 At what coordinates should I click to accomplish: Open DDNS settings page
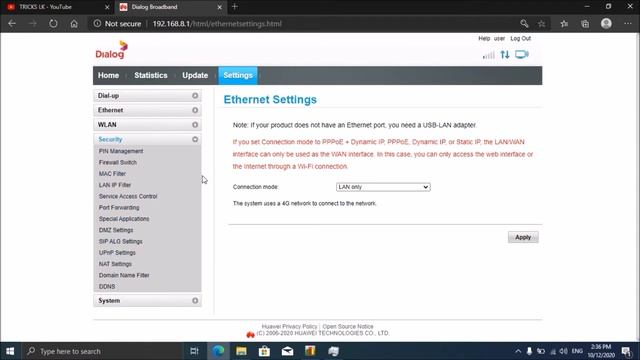tap(107, 287)
